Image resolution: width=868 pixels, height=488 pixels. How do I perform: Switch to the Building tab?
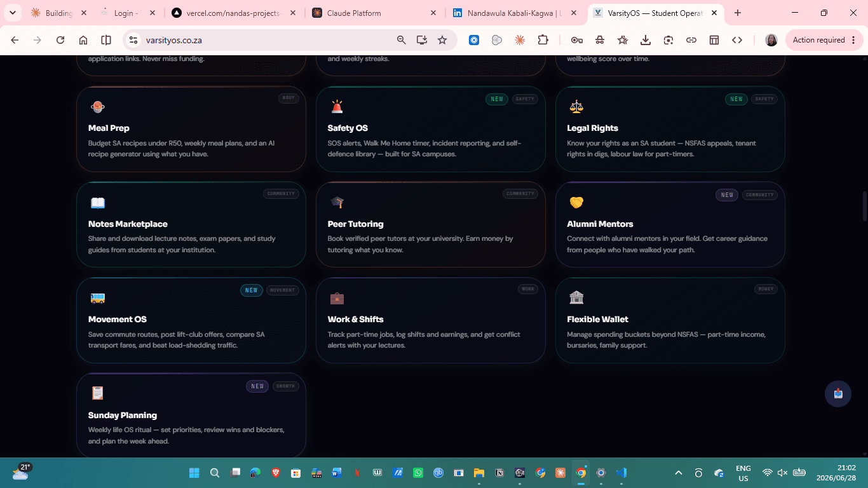[x=58, y=13]
